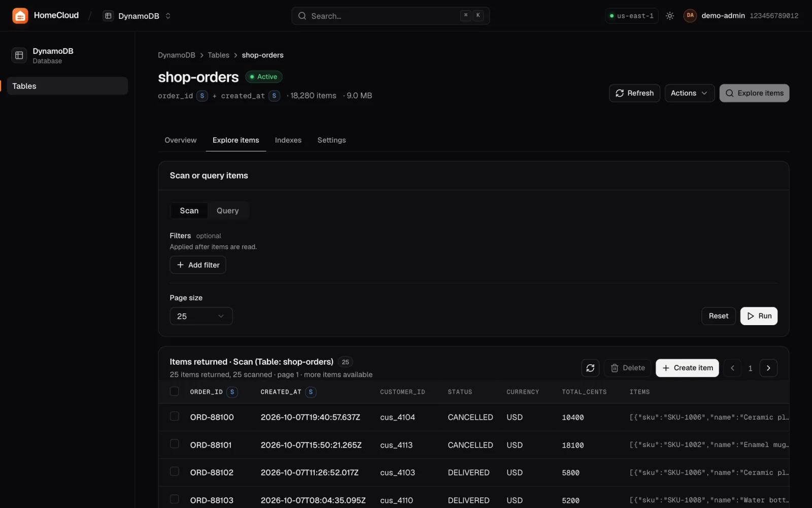Screen dimensions: 812x508
Task: Click the Reset button
Action: [x=718, y=316]
